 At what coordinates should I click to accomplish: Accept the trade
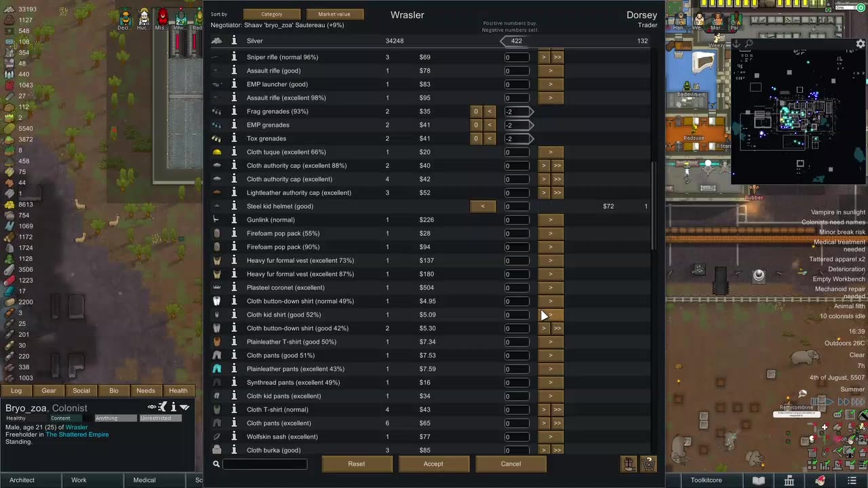coord(433,464)
